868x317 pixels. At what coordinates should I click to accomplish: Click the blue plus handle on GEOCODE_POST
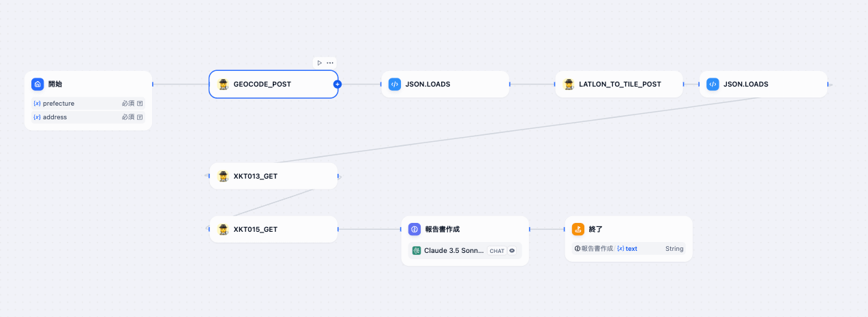[x=337, y=85]
